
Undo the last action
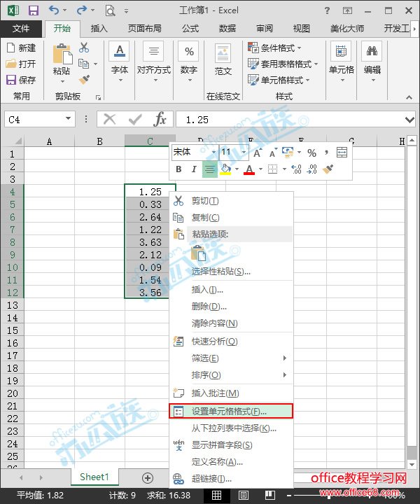(x=54, y=10)
